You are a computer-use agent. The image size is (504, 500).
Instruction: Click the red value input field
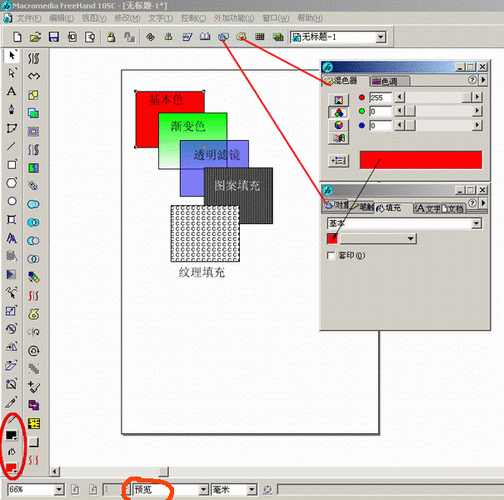[380, 97]
